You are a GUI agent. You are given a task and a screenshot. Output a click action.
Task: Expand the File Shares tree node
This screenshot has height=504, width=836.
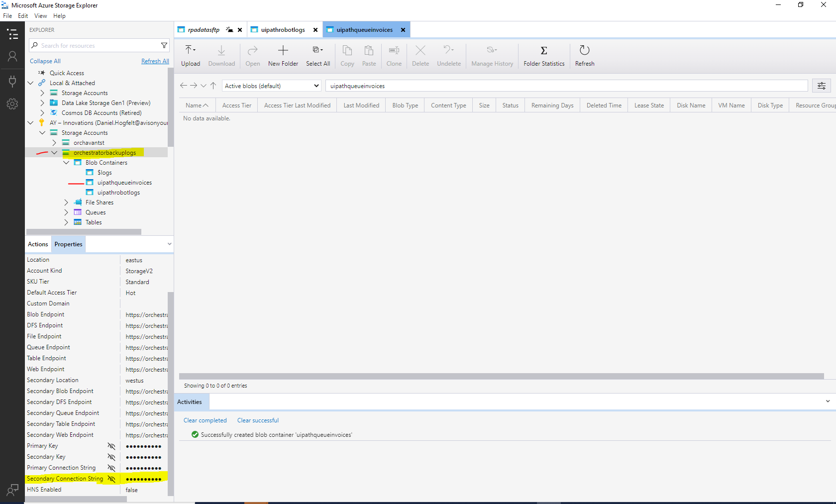click(x=66, y=202)
